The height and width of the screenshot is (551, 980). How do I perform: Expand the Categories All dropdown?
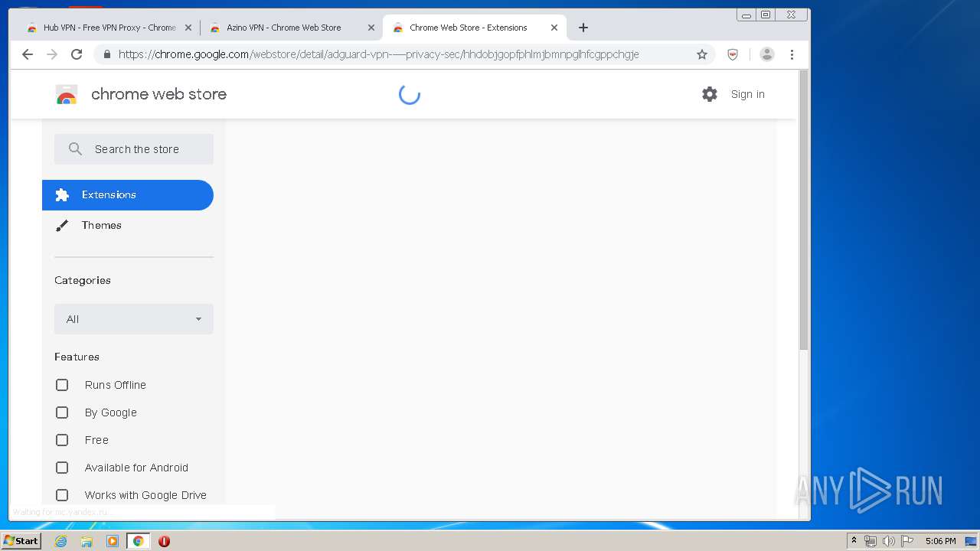point(134,319)
